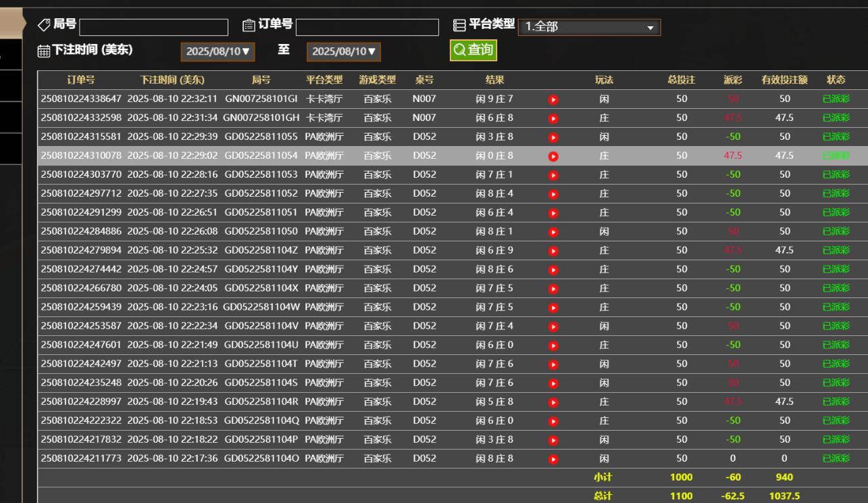Click play icon on row GD0522581104Z

pyautogui.click(x=553, y=251)
